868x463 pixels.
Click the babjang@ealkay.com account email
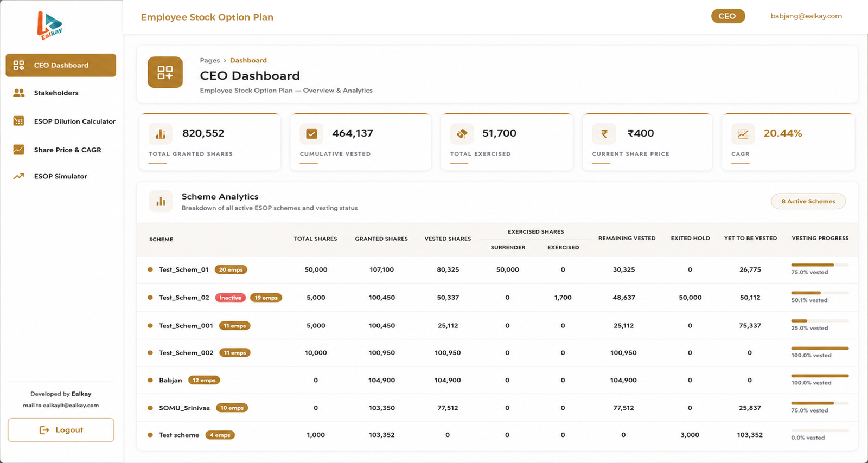click(806, 16)
